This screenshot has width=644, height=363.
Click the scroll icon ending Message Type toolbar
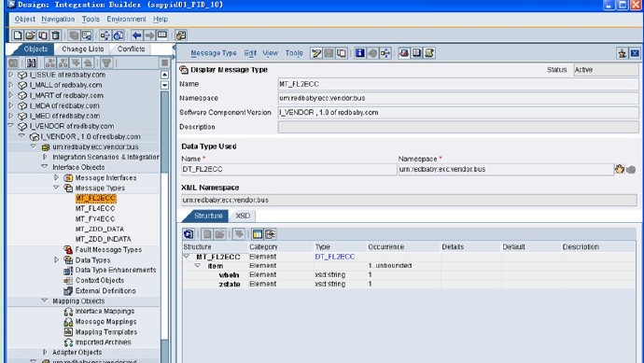click(429, 53)
